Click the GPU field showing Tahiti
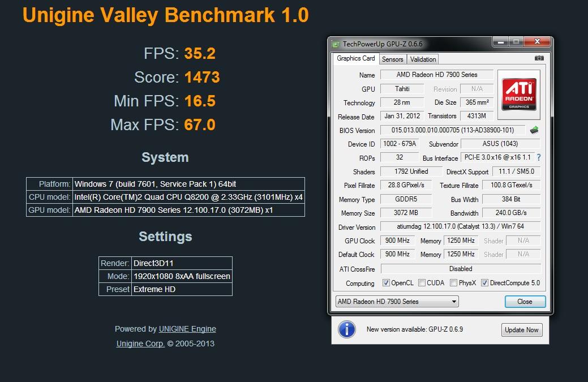This screenshot has height=382, width=588. [402, 89]
